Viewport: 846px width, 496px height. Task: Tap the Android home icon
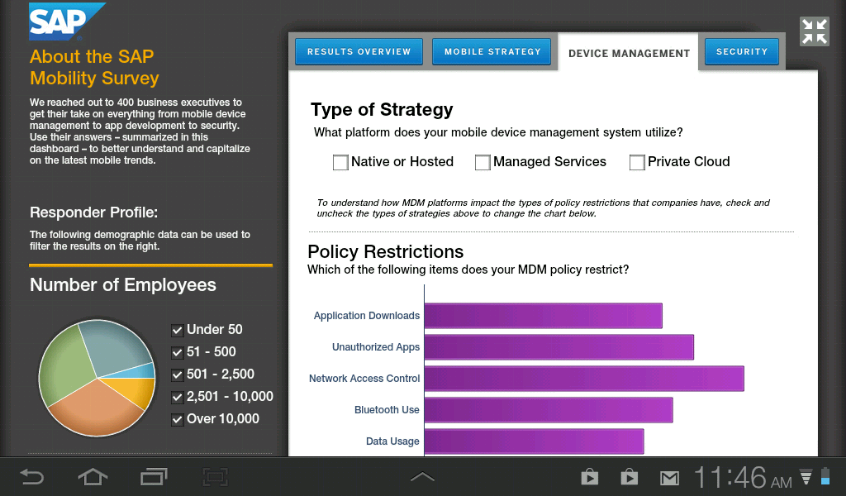(93, 477)
